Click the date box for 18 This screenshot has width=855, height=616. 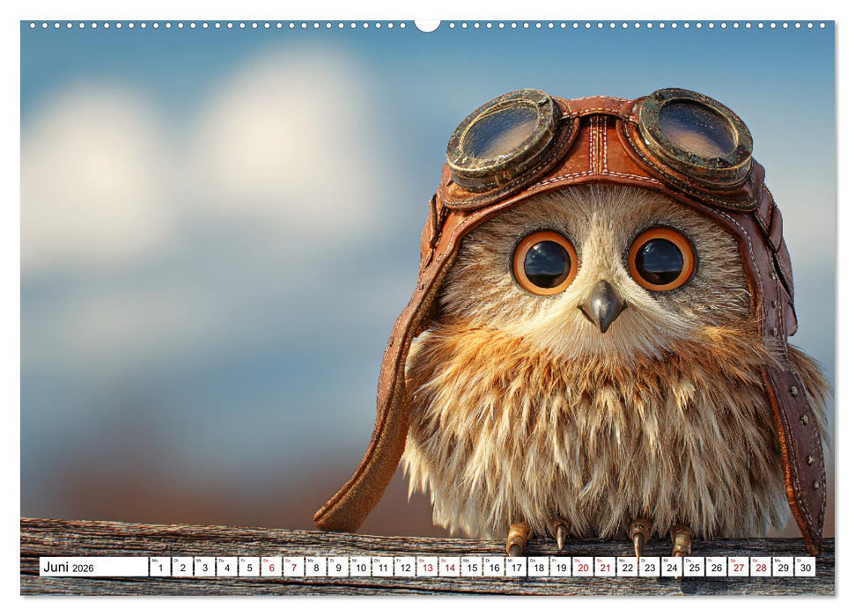[539, 567]
